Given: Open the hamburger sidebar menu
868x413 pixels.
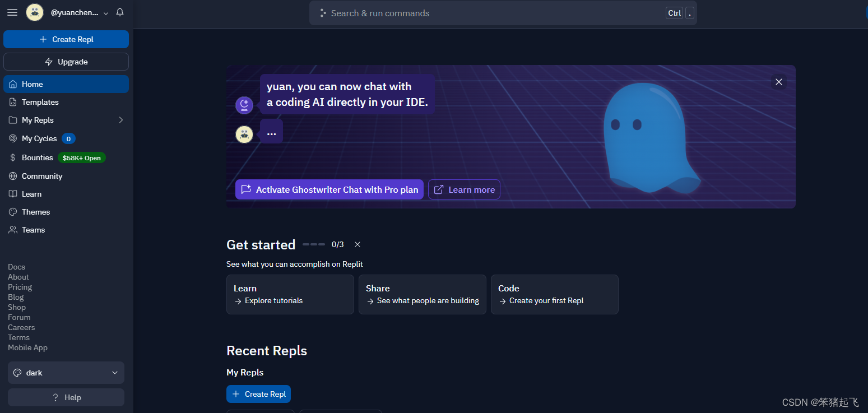Looking at the screenshot, I should click(12, 12).
